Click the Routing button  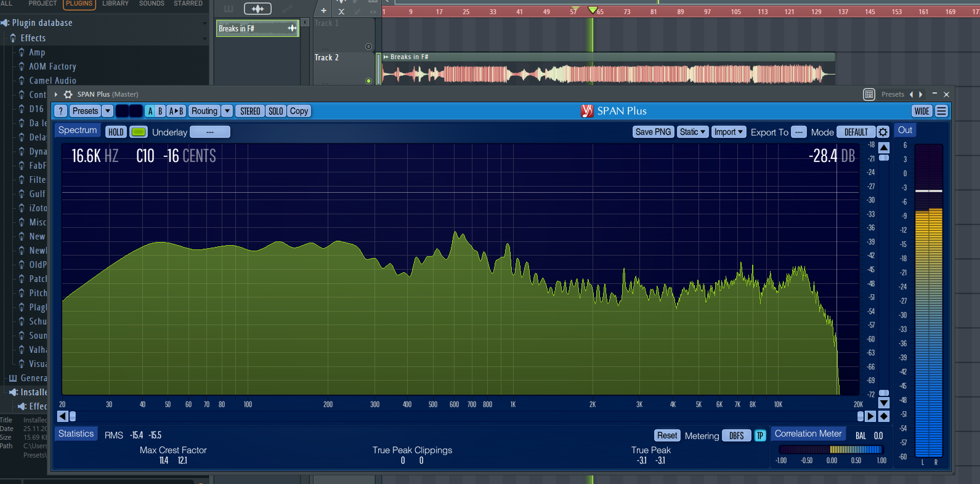click(x=204, y=111)
